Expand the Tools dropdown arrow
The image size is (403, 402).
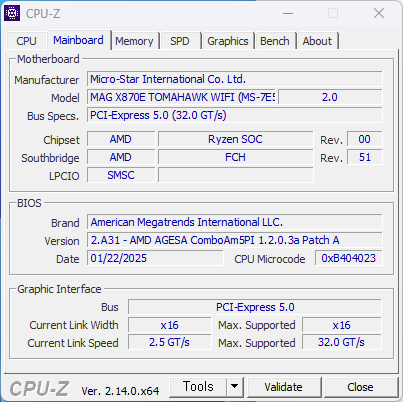(x=235, y=387)
